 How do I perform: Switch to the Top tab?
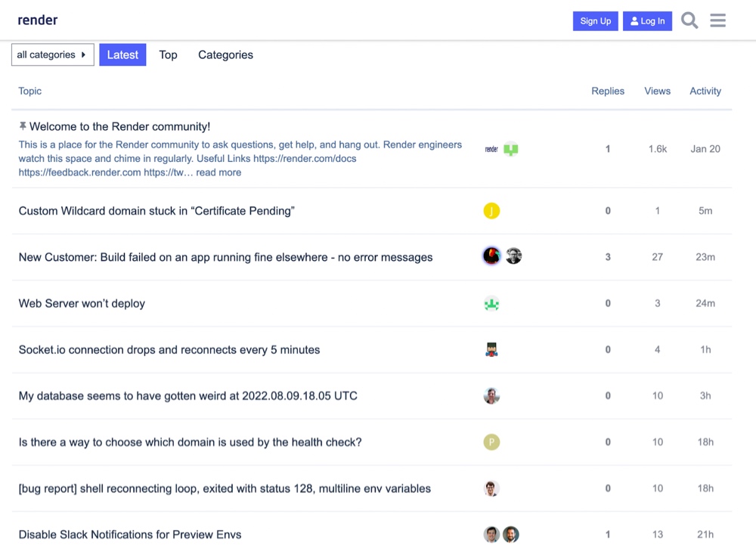click(169, 55)
